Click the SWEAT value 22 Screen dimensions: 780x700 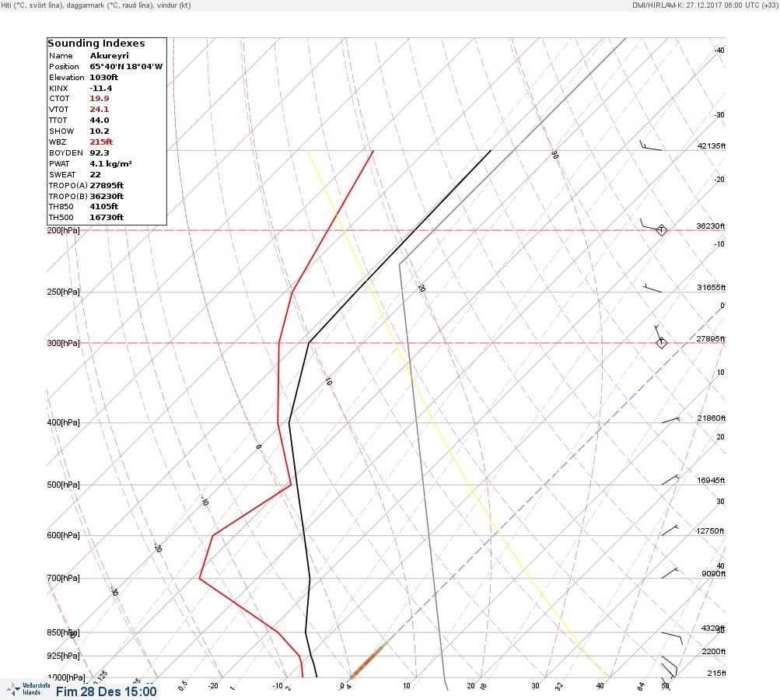[x=95, y=175]
